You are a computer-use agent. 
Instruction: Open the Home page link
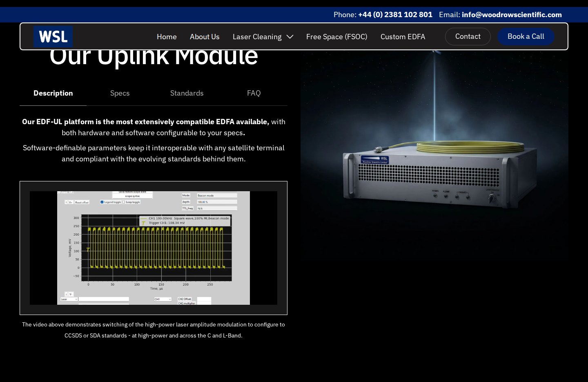pyautogui.click(x=167, y=37)
